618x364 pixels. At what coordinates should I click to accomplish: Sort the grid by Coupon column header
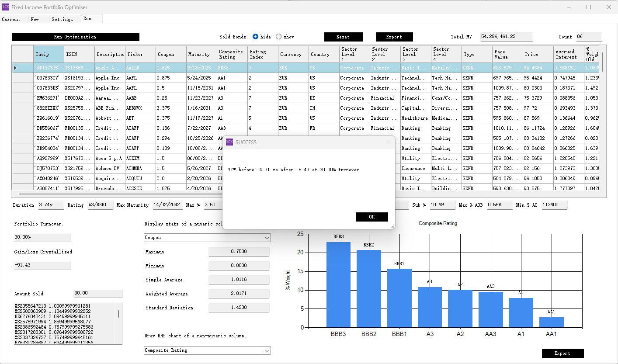[x=170, y=54]
